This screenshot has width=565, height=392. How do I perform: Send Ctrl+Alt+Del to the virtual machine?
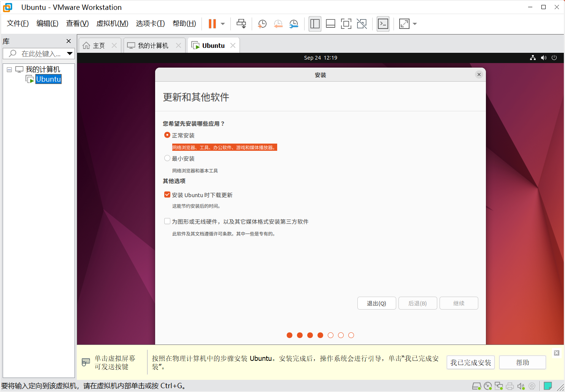(241, 24)
